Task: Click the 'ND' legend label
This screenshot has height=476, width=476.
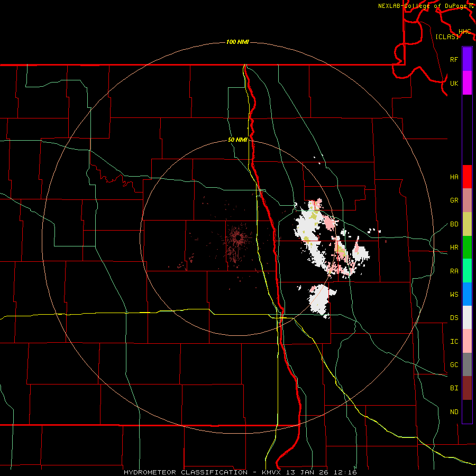Action: pos(454,411)
